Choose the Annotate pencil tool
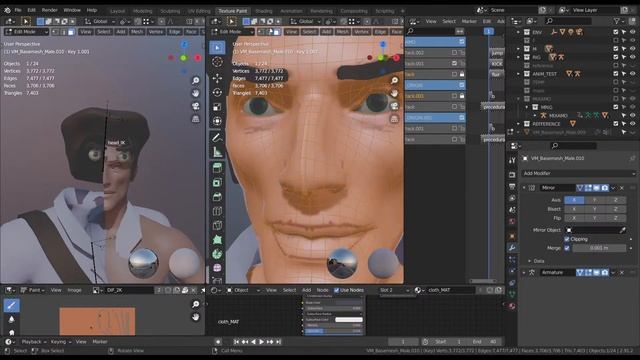This screenshot has width=640, height=360. pos(217,138)
